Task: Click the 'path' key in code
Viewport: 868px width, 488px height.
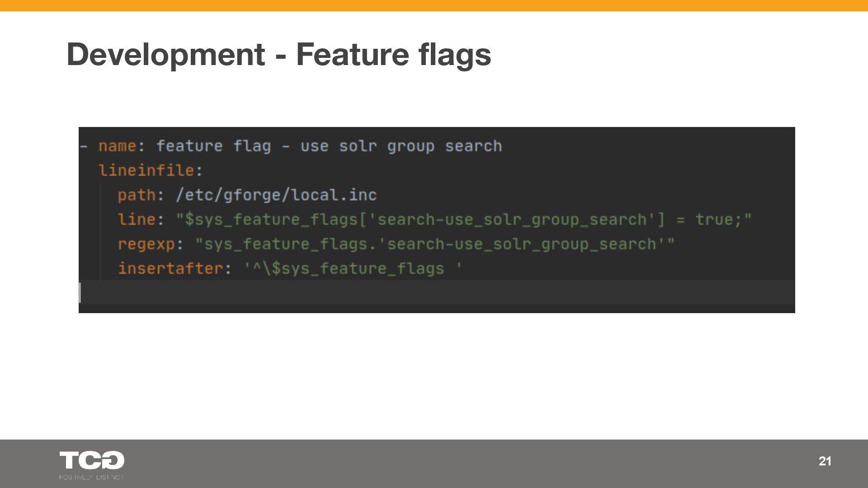Action: point(137,195)
